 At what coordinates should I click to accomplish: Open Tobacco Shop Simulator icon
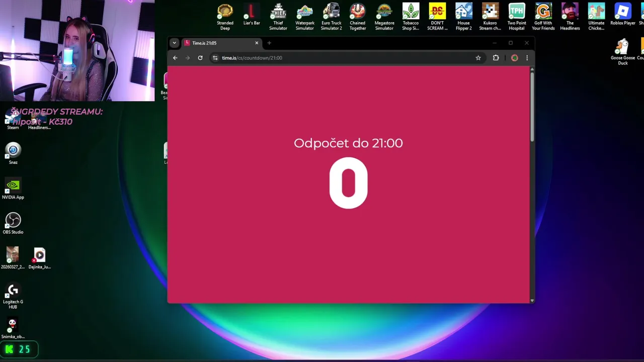tap(411, 17)
